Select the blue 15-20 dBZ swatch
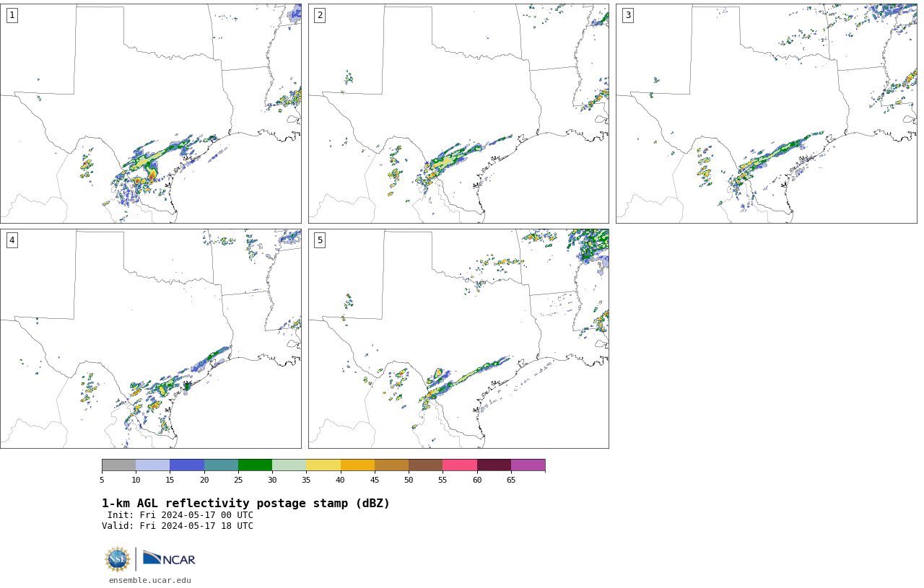 tap(187, 465)
